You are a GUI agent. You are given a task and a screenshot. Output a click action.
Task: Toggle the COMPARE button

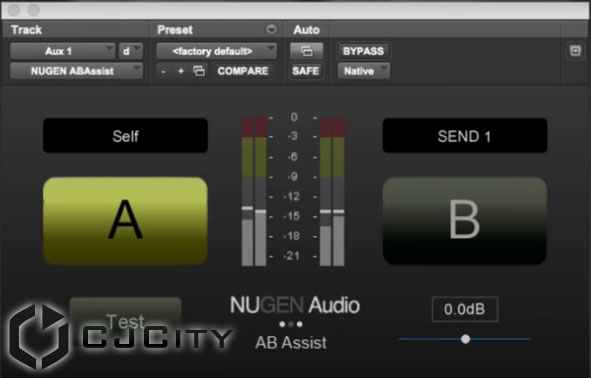pyautogui.click(x=243, y=71)
